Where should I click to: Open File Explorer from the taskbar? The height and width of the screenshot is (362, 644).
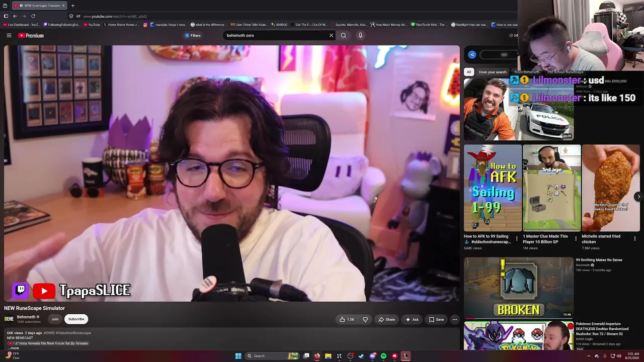[x=328, y=356]
